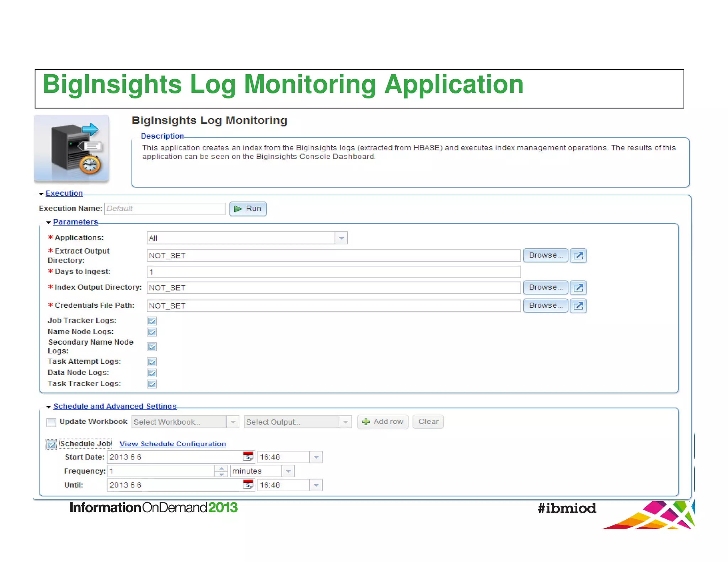Image resolution: width=728 pixels, height=562 pixels.
Task: Toggle Task Attempt Logs checkbox
Action: click(x=152, y=362)
